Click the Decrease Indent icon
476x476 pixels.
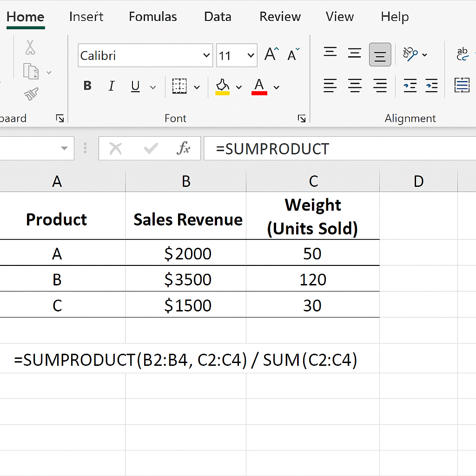[410, 86]
